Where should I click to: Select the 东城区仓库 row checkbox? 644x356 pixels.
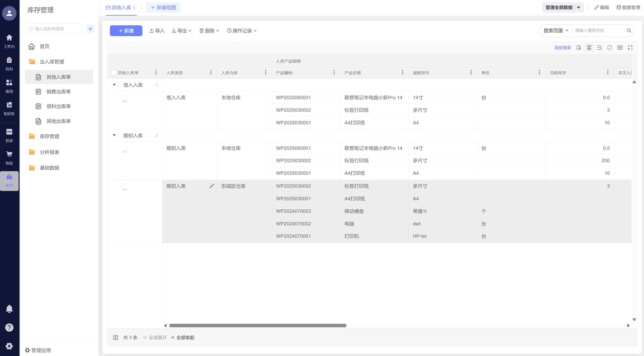tap(125, 187)
